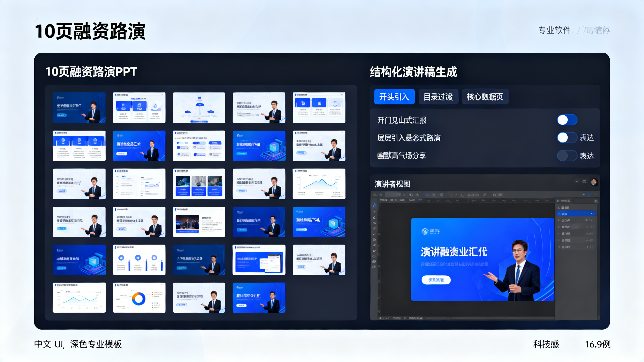
Task: Click the 专业软件 text at top right
Action: [554, 30]
